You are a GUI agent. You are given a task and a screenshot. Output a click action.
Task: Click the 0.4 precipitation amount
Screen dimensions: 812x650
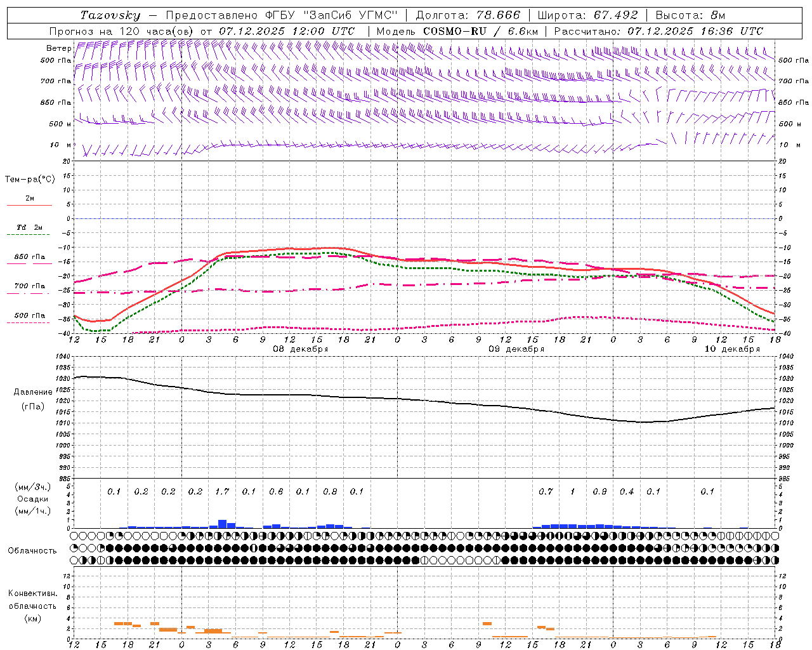[x=627, y=491]
